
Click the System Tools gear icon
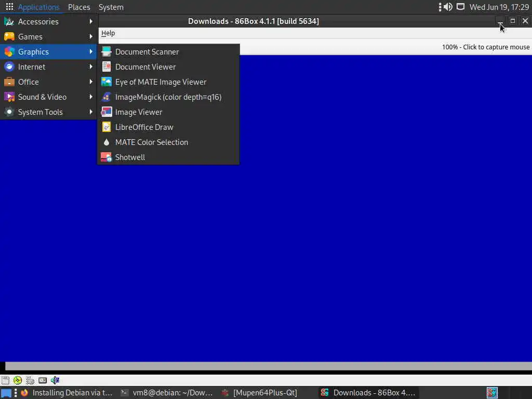coord(9,112)
